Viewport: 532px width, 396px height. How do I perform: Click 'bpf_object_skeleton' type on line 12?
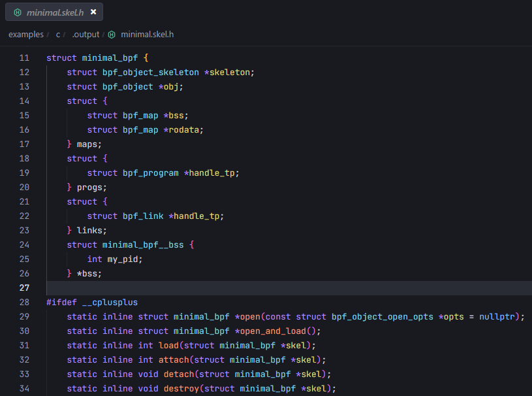click(x=151, y=73)
